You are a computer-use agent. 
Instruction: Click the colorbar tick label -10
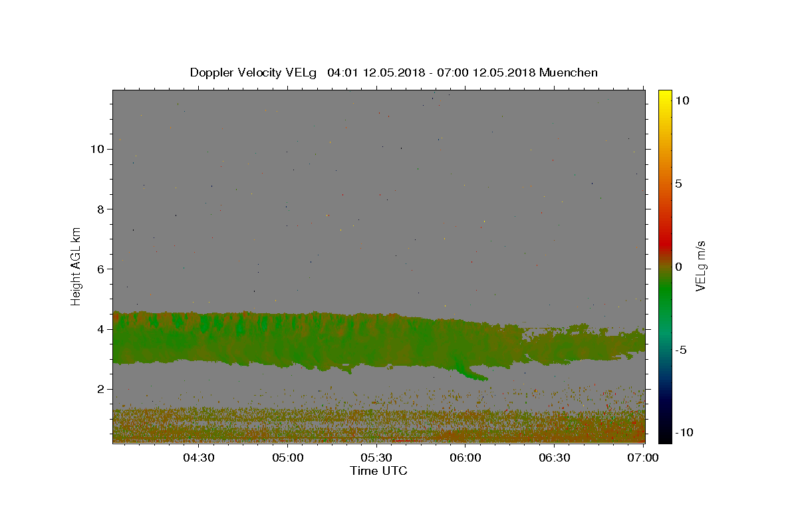point(684,433)
